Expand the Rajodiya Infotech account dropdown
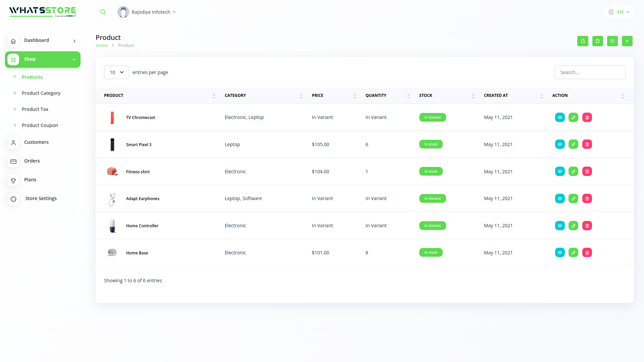The height and width of the screenshot is (362, 644). point(147,12)
